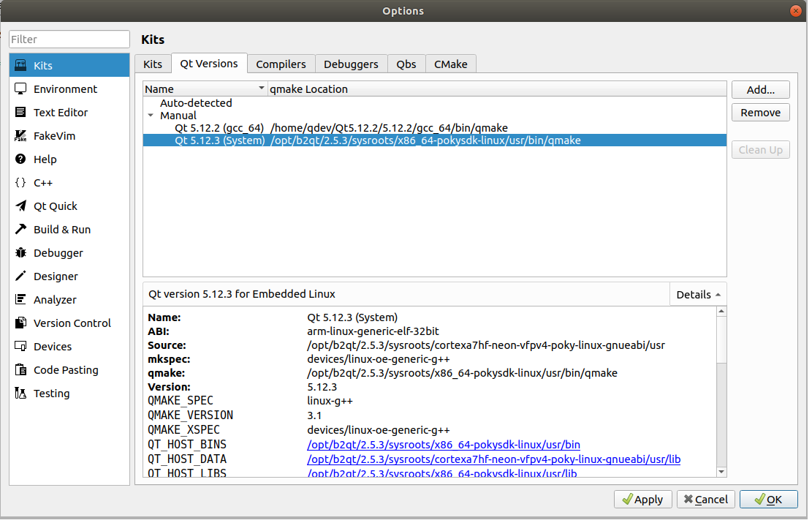The image size is (812, 523).
Task: Click 'Qt version 5.12.3 for Embedded Linux' text
Action: pos(242,294)
